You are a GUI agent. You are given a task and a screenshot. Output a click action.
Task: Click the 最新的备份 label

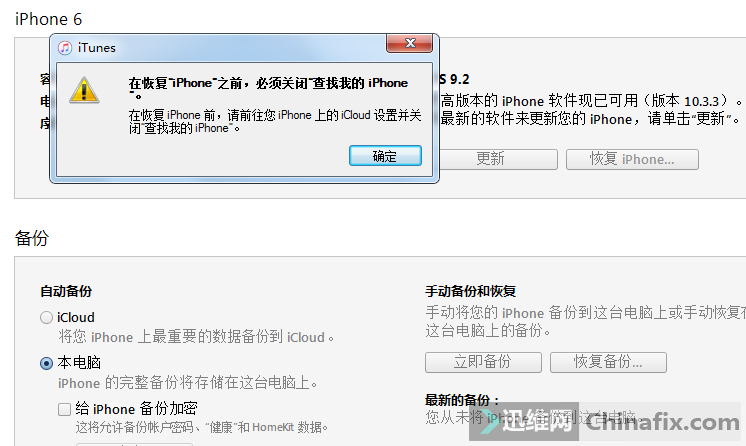click(x=461, y=400)
